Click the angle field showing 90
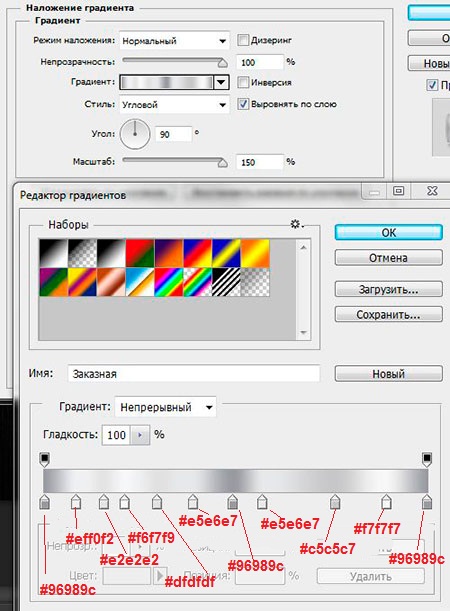The image size is (450, 611). click(173, 134)
